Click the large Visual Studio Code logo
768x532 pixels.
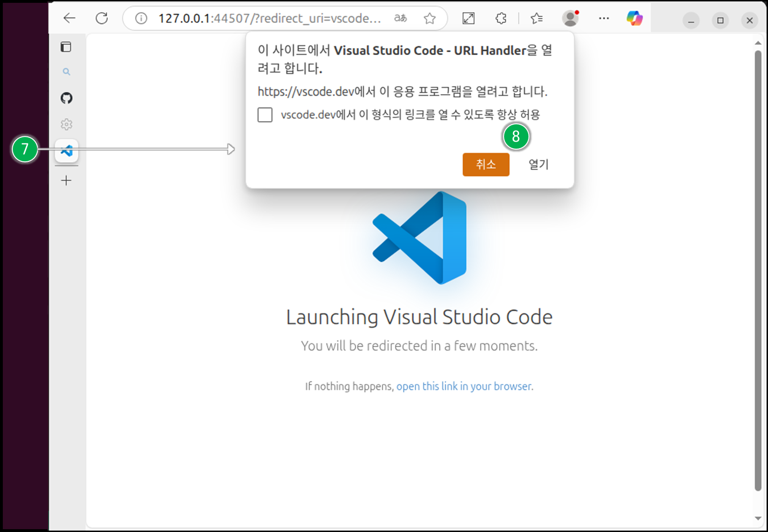point(419,238)
